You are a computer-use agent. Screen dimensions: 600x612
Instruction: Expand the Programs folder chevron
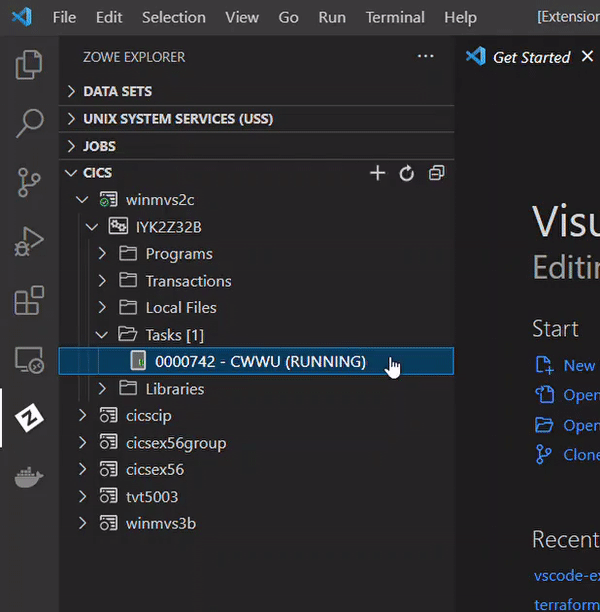pyautogui.click(x=102, y=253)
